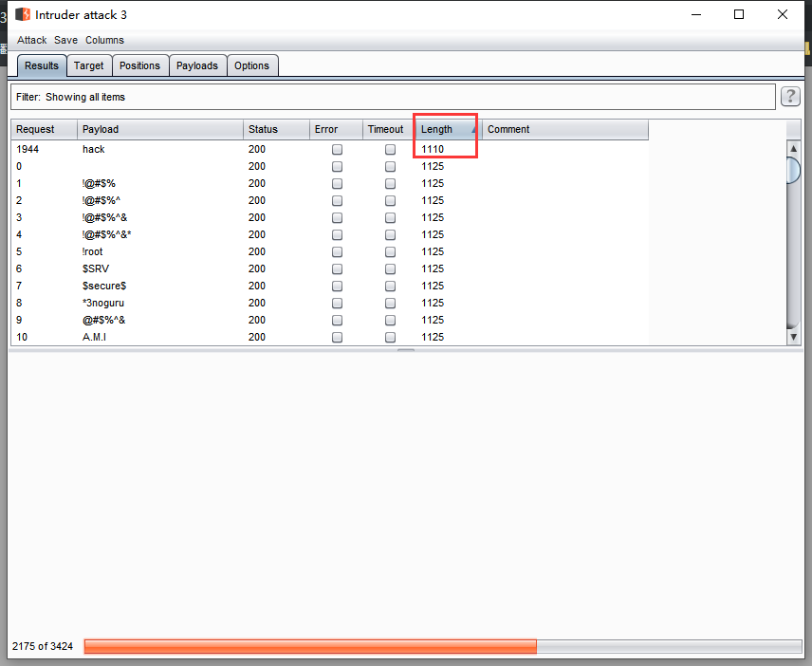812x666 pixels.
Task: Select the *3noguru payload row
Action: point(329,303)
